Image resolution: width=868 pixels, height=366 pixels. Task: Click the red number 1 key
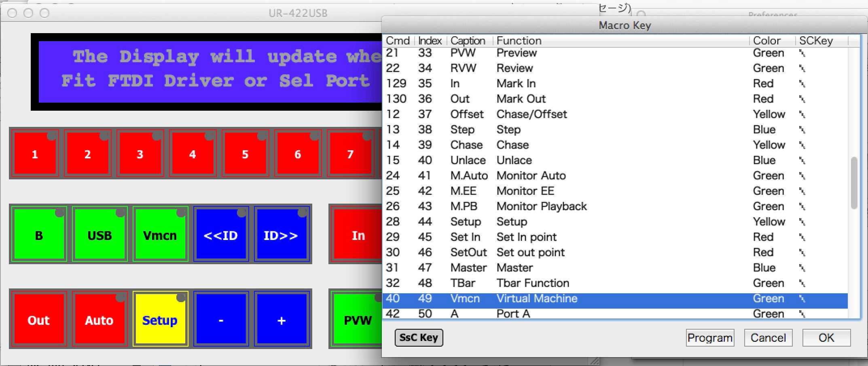click(35, 154)
